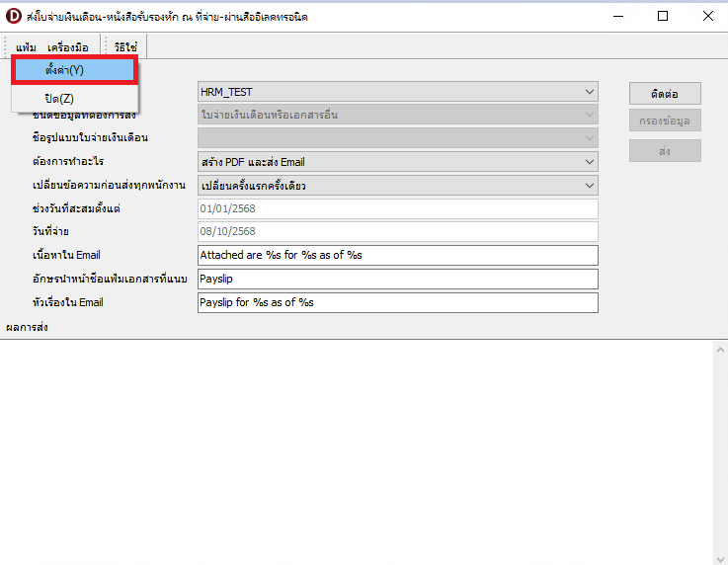Open the แฟ้ม menu
The height and width of the screenshot is (565, 728).
(x=26, y=46)
